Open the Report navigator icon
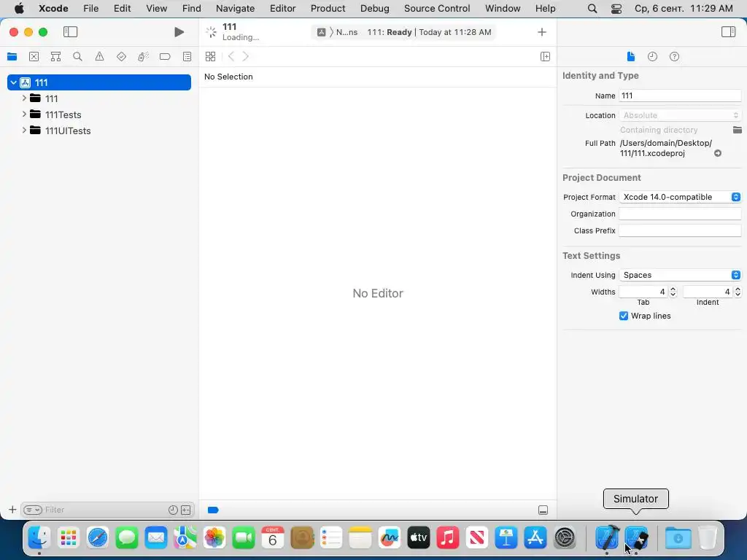This screenshot has width=747, height=560. [187, 57]
